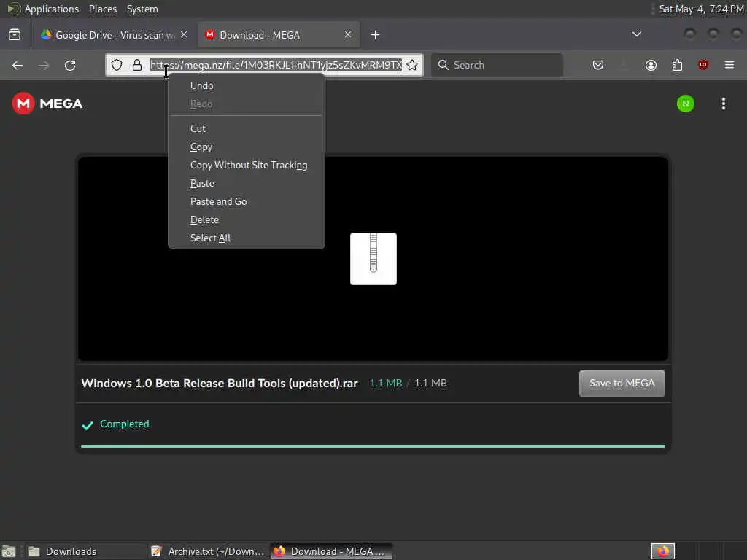Open the Places menu

point(102,9)
